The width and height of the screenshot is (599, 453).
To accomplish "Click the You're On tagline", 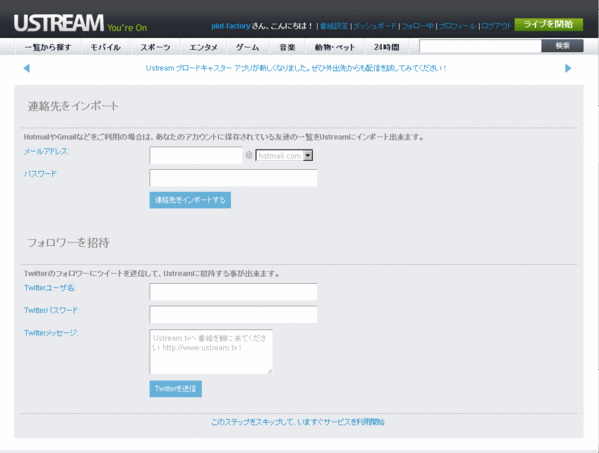I will (127, 28).
